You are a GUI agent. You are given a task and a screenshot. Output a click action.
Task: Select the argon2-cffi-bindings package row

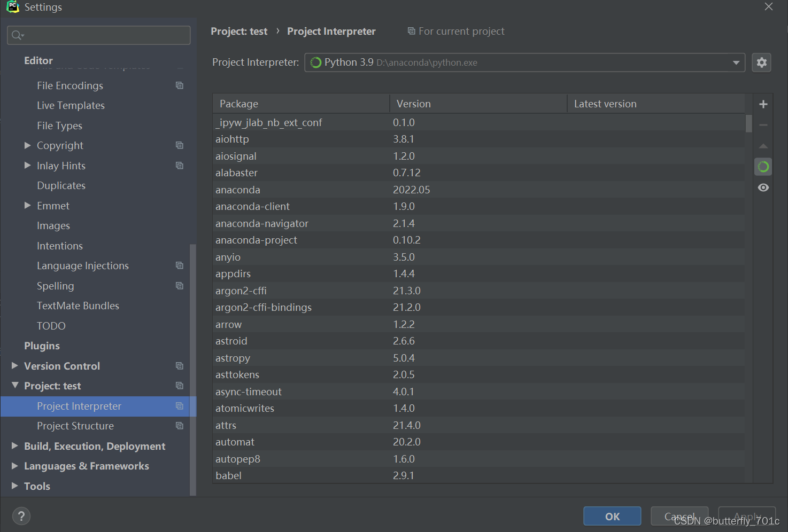coord(478,307)
